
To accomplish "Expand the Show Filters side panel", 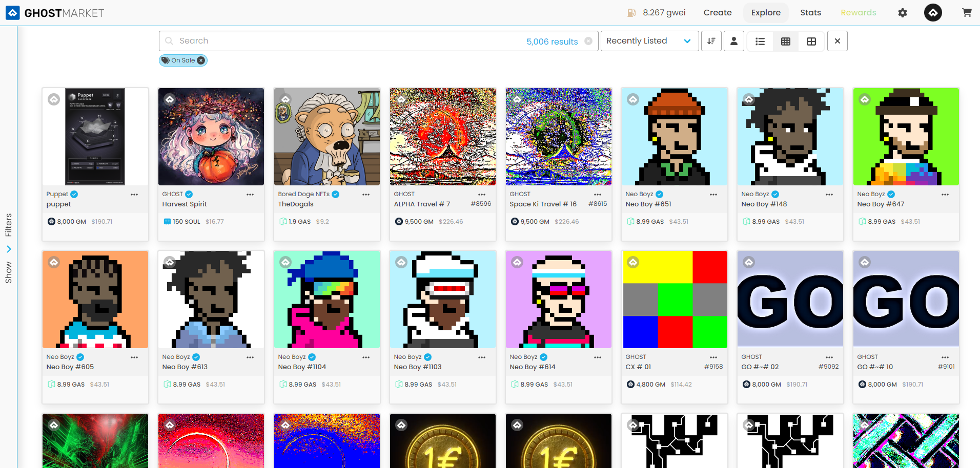I will pos(9,249).
